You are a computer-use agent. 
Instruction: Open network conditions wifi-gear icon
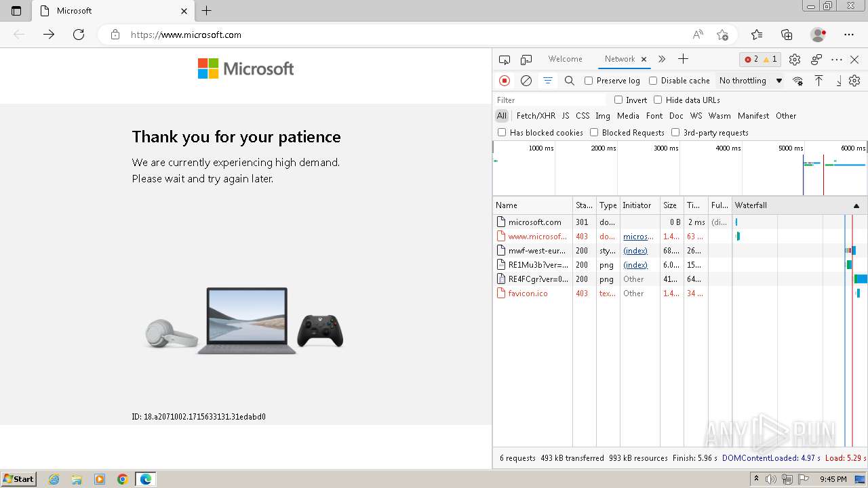coord(798,81)
